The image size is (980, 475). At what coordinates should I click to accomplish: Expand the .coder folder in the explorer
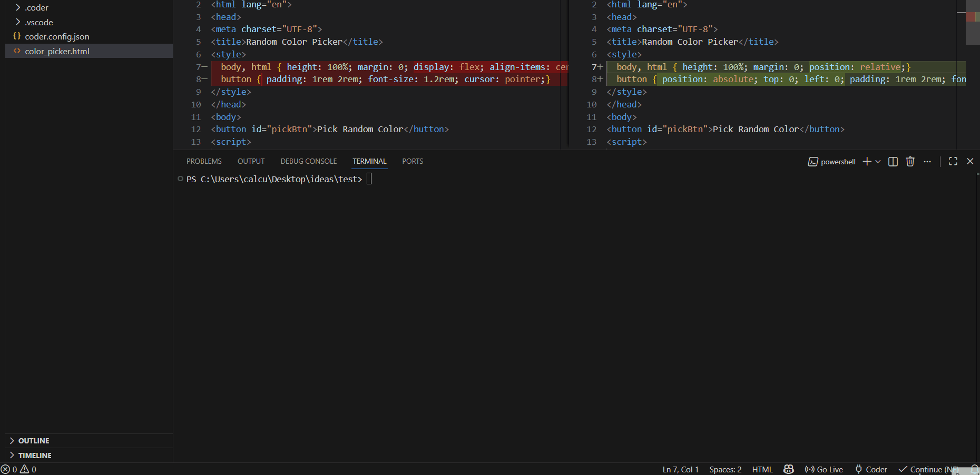(17, 7)
